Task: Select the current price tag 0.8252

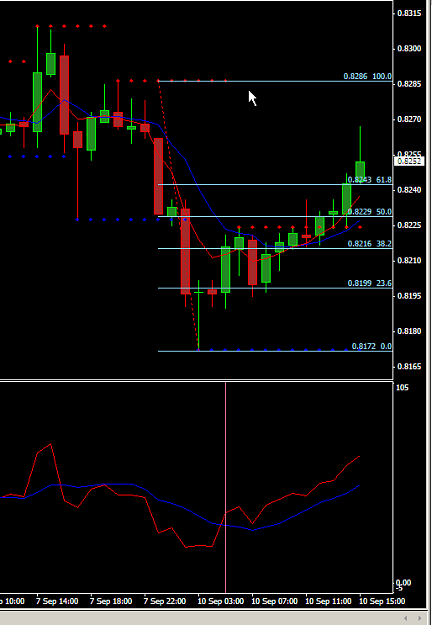Action: 409,161
